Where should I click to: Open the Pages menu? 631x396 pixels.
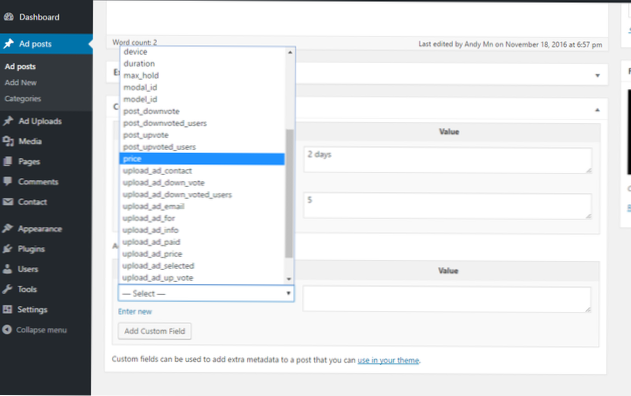coord(29,161)
